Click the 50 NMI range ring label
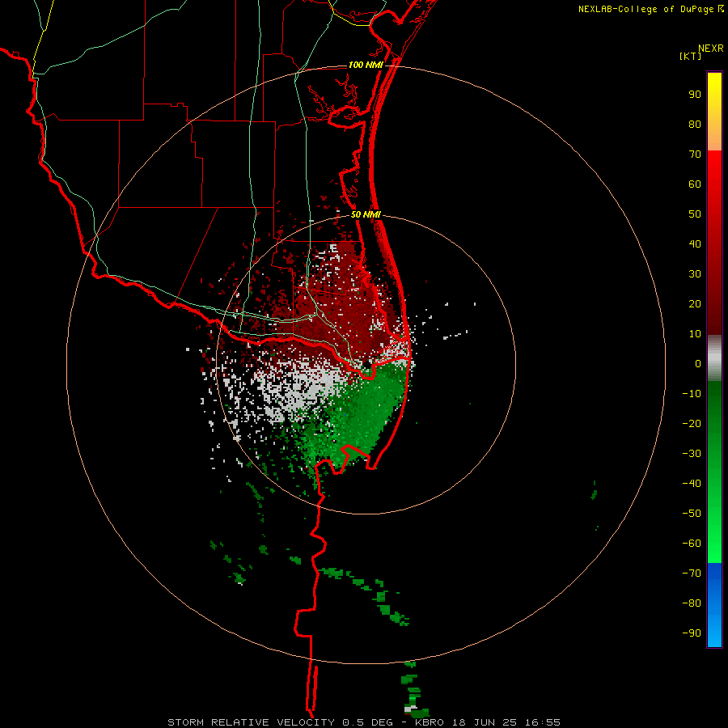This screenshot has height=728, width=728. coord(366,214)
